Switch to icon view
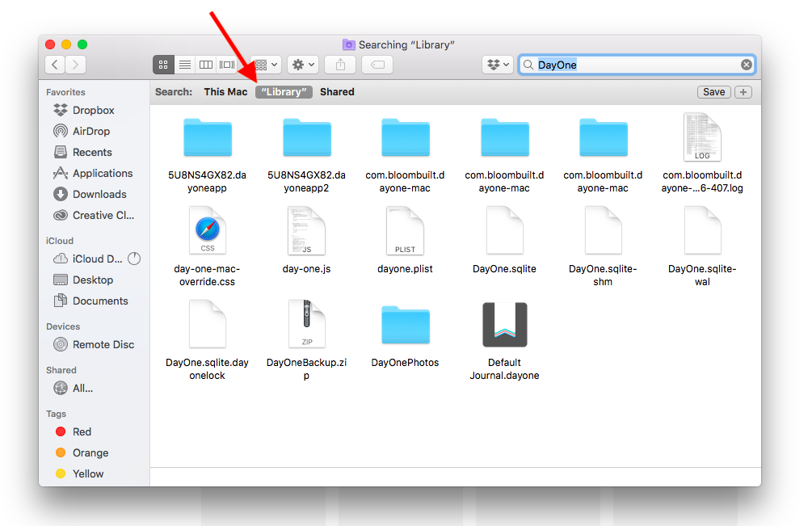Image resolution: width=812 pixels, height=526 pixels. [163, 65]
